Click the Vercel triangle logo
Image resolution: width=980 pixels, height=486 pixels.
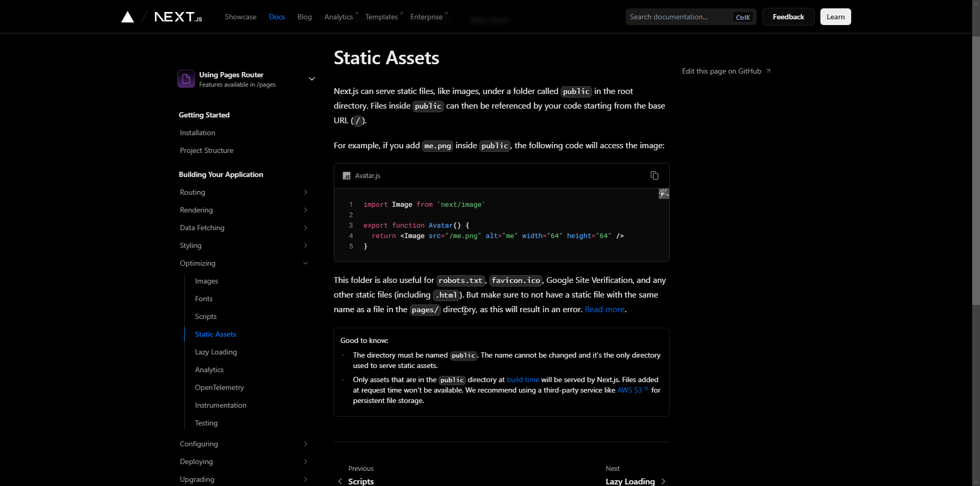coord(128,17)
